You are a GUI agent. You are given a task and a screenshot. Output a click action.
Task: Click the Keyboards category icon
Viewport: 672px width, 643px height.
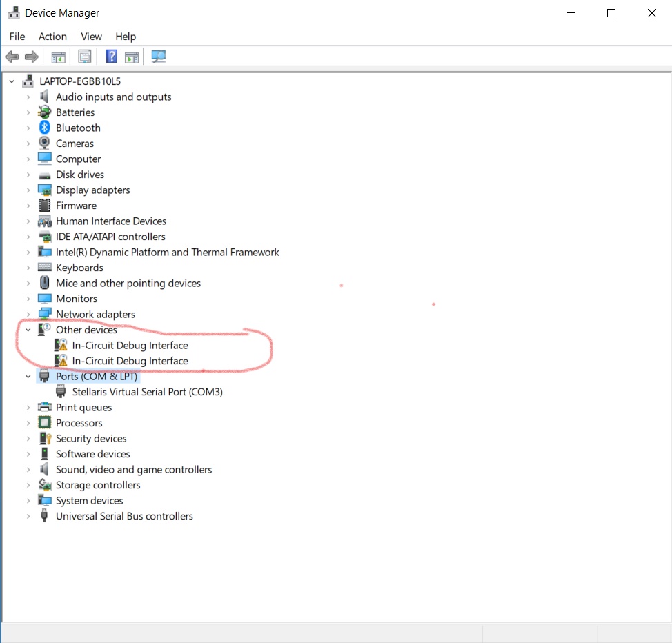pos(45,268)
